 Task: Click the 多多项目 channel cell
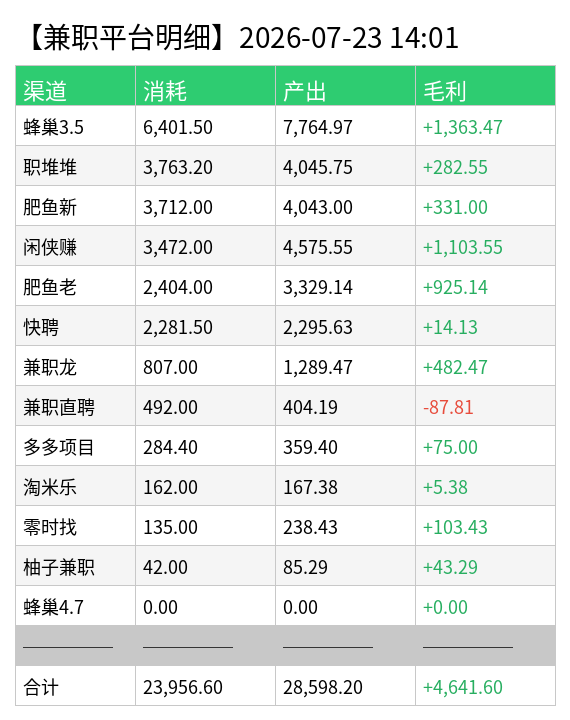pos(75,446)
